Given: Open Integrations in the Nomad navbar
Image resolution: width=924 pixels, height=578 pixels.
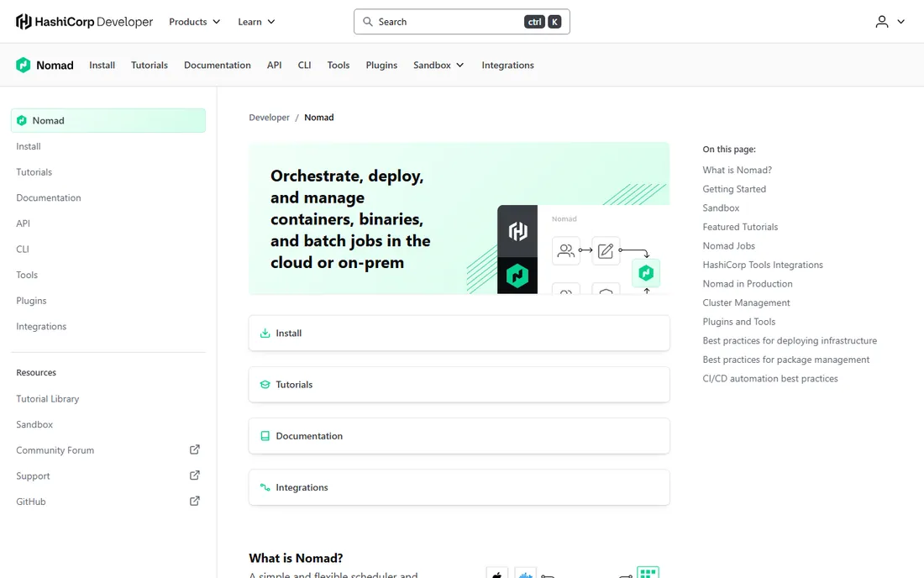Looking at the screenshot, I should coord(507,65).
